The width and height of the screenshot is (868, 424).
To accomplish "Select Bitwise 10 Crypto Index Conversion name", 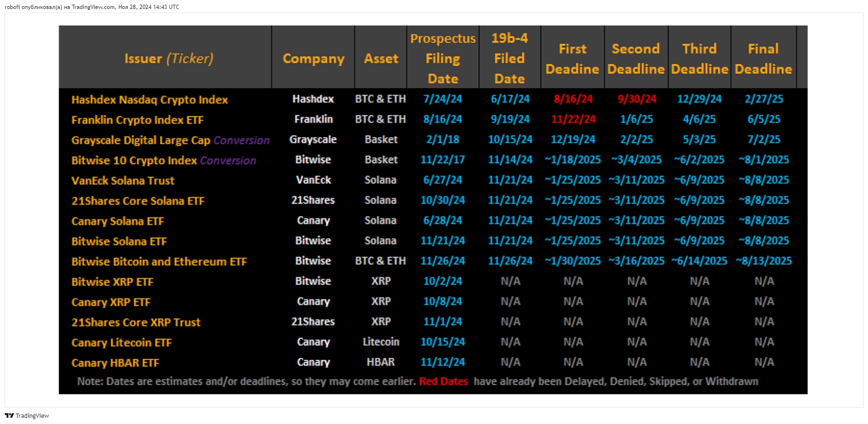I will pos(164,161).
